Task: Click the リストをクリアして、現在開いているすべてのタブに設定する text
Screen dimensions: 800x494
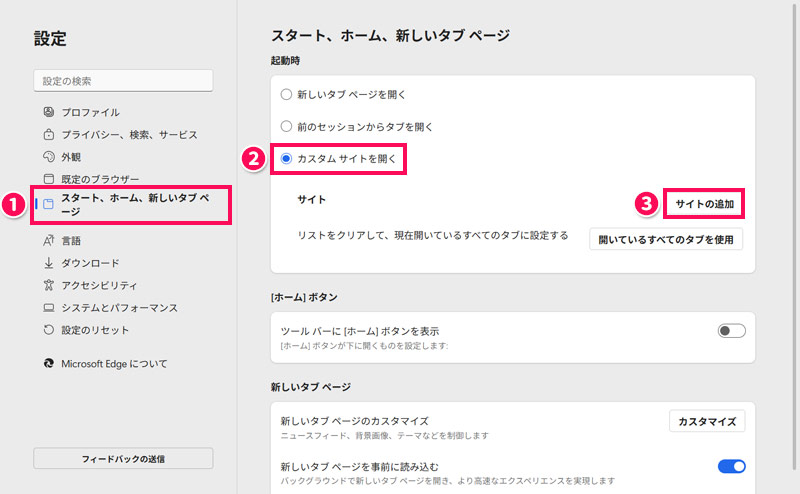Action: (x=433, y=235)
